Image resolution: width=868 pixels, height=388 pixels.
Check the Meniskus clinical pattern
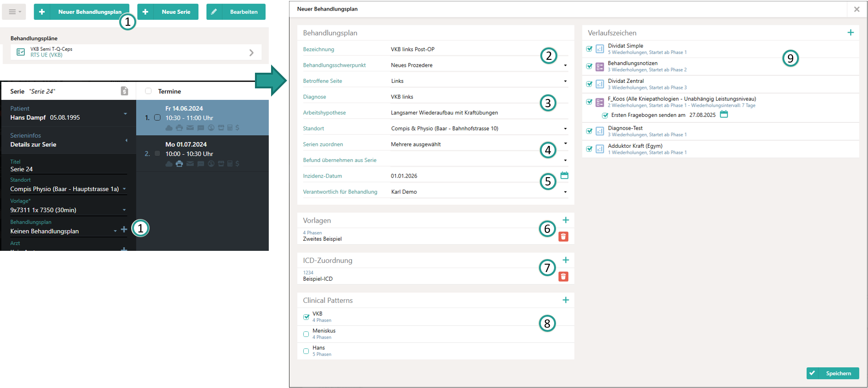coord(306,334)
